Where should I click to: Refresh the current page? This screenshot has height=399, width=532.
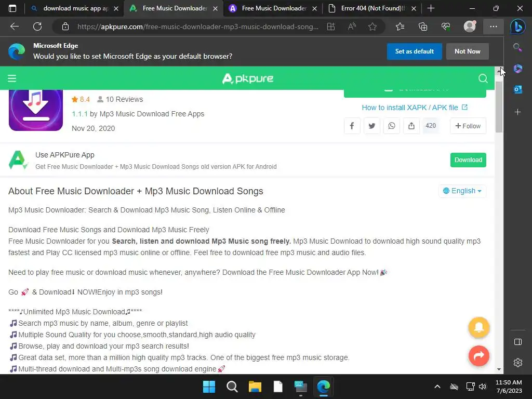point(37,26)
